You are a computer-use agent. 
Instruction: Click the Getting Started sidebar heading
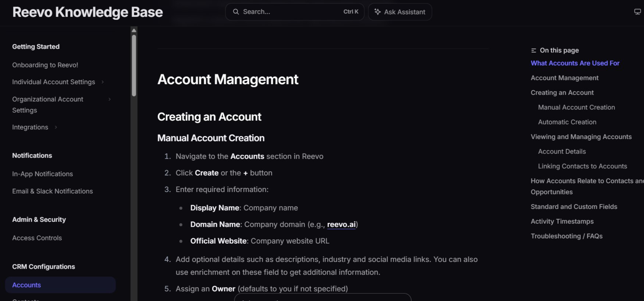pyautogui.click(x=36, y=47)
